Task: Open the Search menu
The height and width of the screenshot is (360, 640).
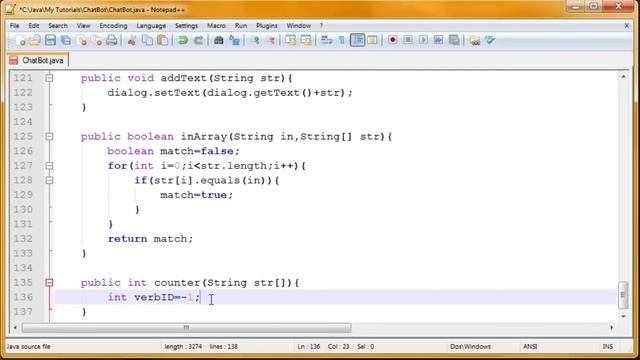Action: tap(58, 26)
